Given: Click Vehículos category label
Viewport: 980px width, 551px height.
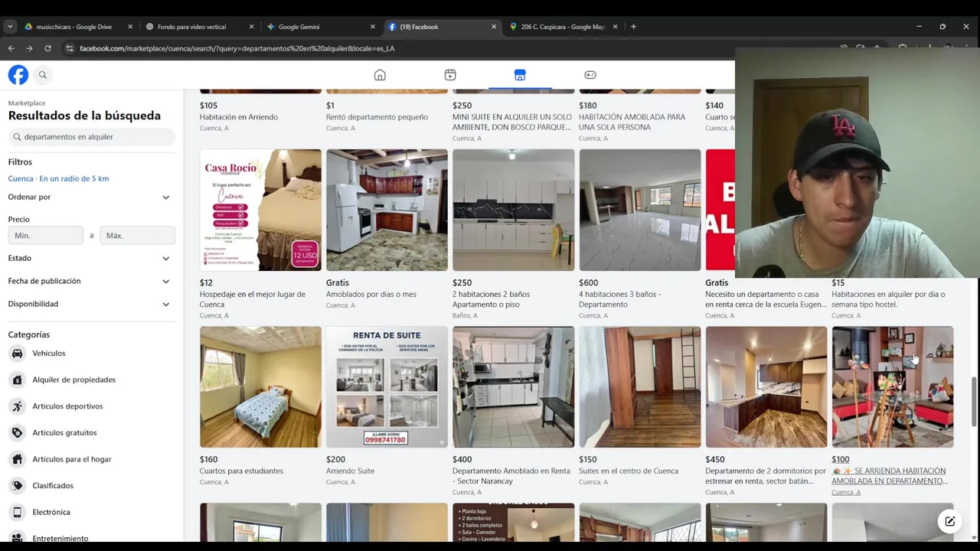Looking at the screenshot, I should 49,354.
